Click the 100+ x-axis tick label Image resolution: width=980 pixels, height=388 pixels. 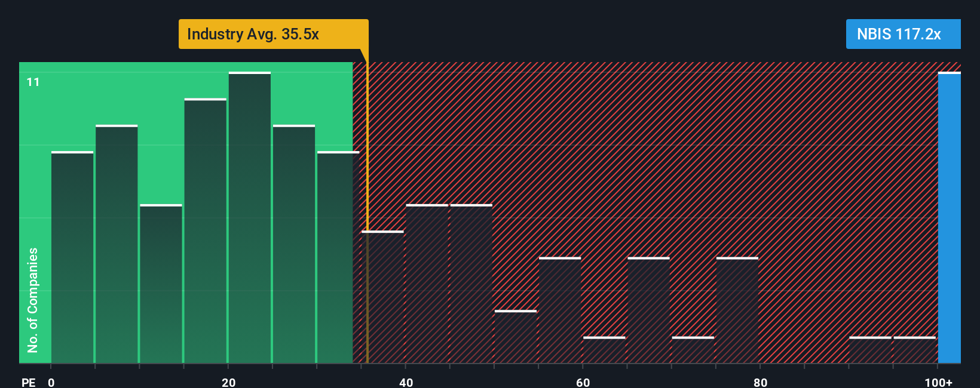coord(939,382)
